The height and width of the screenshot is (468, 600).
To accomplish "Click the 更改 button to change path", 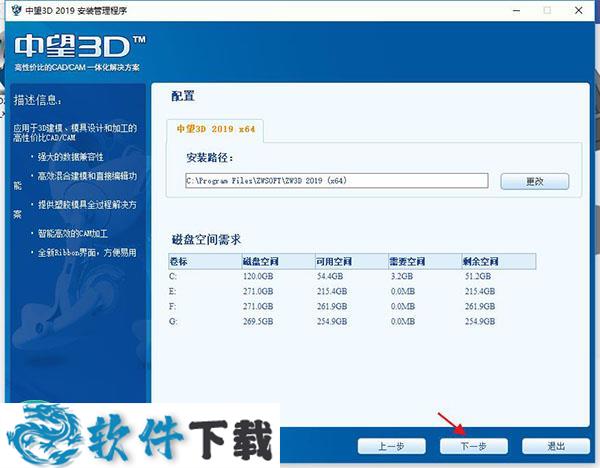I will 535,181.
